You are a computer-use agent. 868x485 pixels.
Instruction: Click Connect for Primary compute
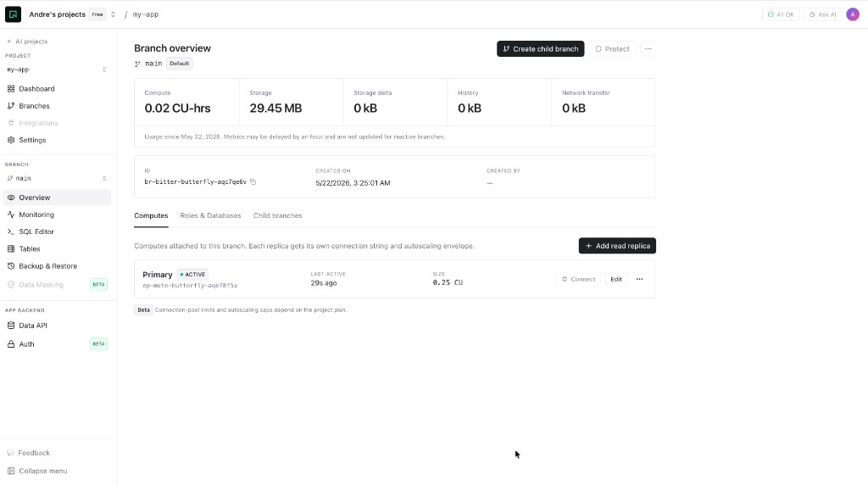(578, 279)
